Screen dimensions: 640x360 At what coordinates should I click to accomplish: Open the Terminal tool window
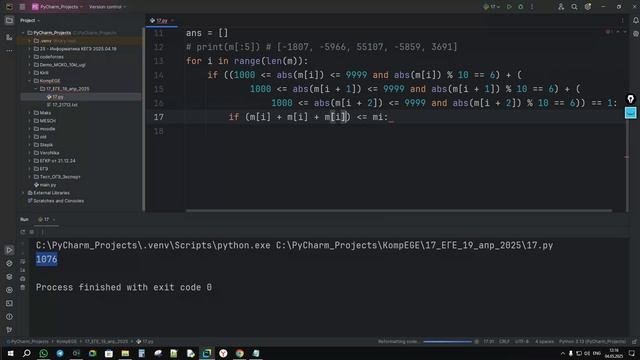tap(9, 303)
